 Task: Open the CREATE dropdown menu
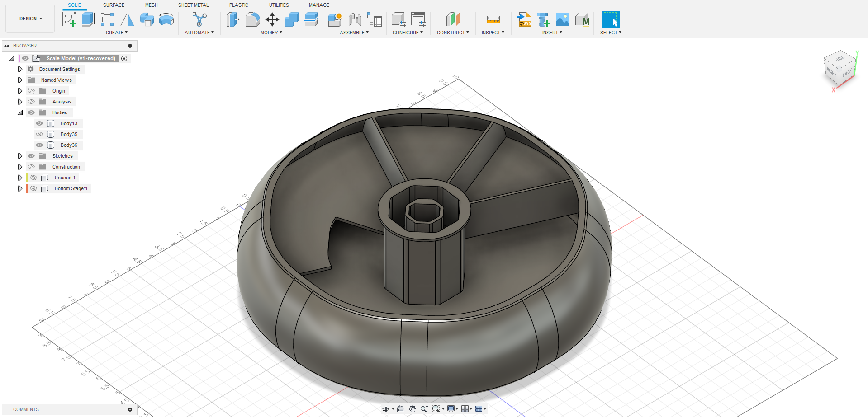(x=117, y=33)
